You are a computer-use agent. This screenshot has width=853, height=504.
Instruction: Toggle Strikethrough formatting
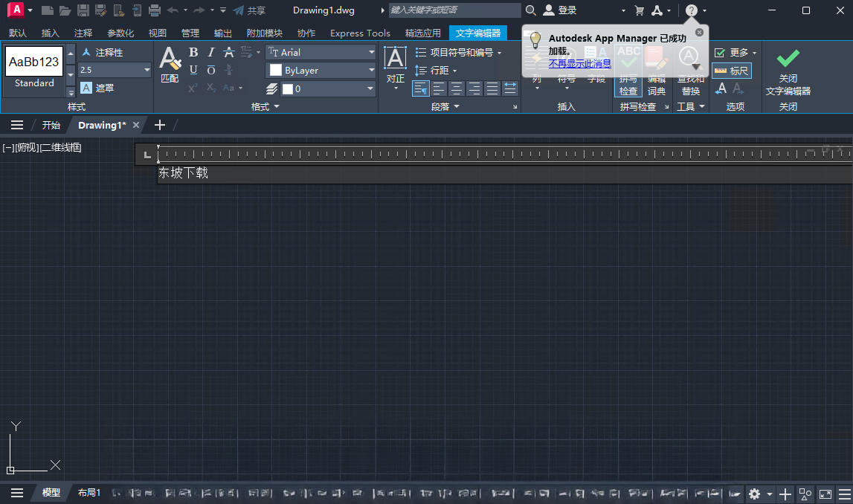tap(229, 52)
